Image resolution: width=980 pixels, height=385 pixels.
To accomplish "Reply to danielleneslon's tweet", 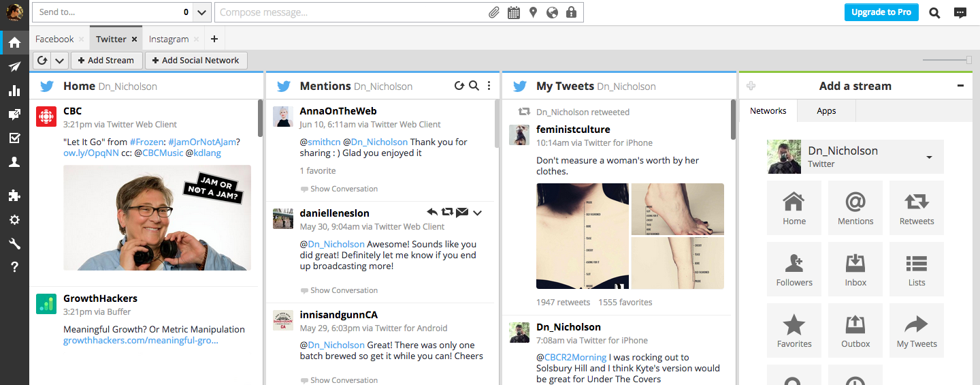I will click(x=432, y=213).
